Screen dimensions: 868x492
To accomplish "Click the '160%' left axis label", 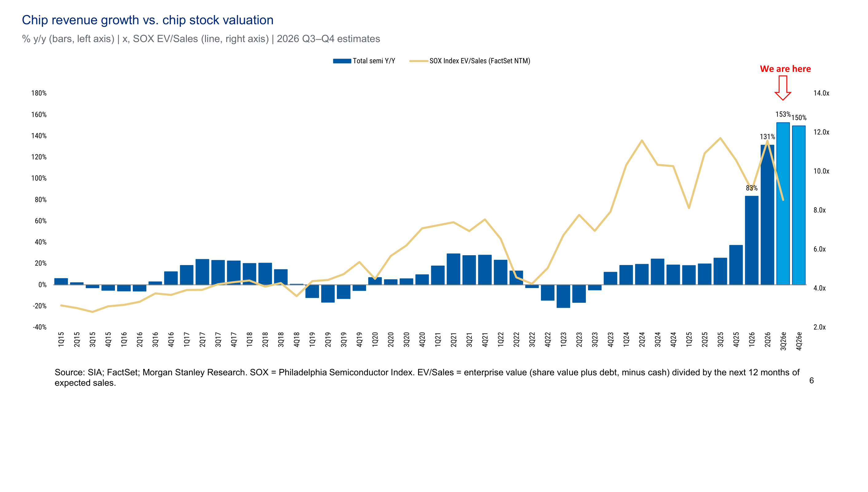I will point(39,115).
